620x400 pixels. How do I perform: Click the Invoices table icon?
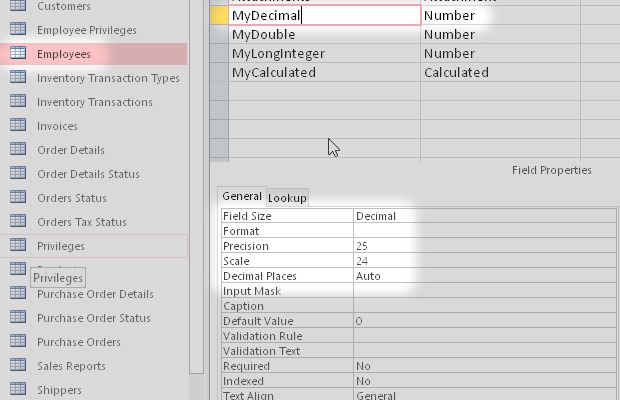point(18,126)
